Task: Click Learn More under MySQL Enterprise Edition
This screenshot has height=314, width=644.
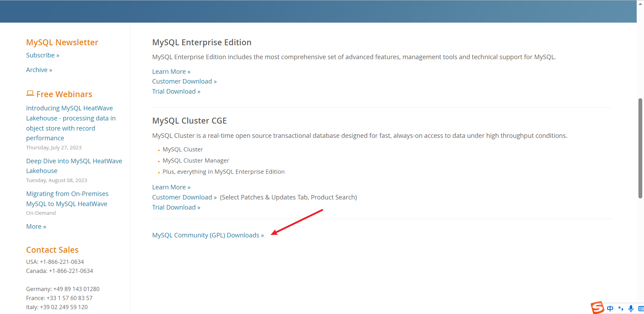Action: [x=171, y=72]
